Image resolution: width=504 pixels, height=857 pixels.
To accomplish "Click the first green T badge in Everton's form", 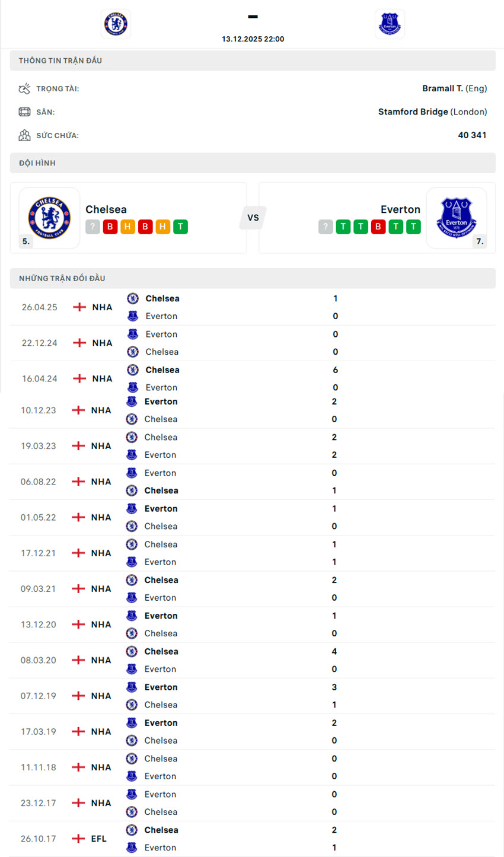I will pyautogui.click(x=343, y=227).
